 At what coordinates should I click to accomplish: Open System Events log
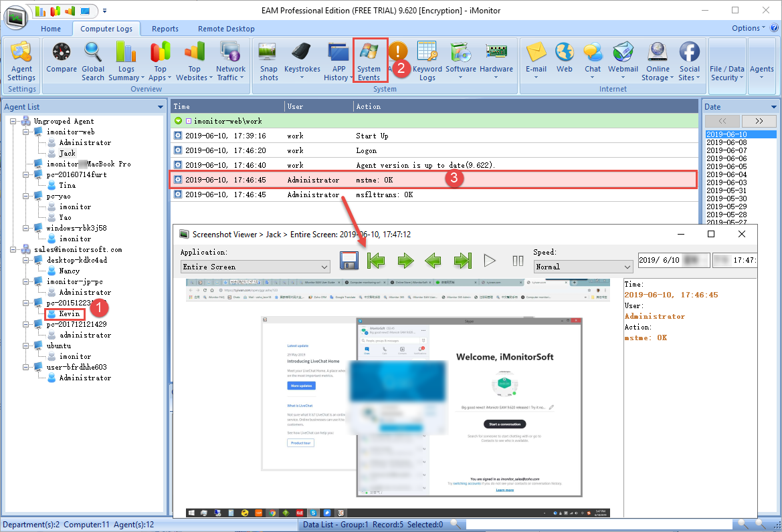(x=369, y=61)
